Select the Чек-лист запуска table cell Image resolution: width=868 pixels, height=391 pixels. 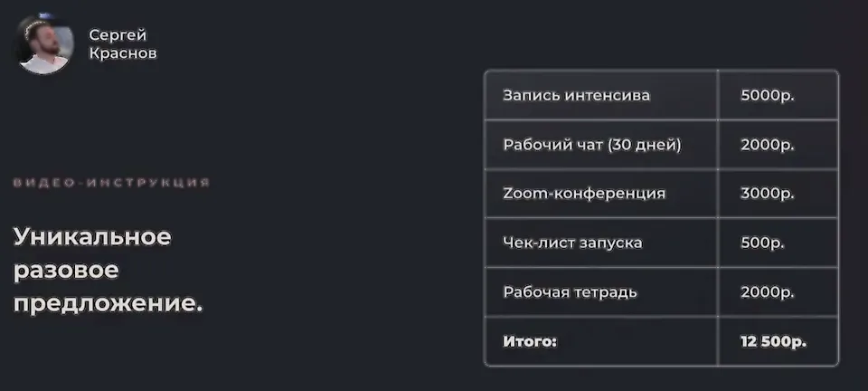572,243
